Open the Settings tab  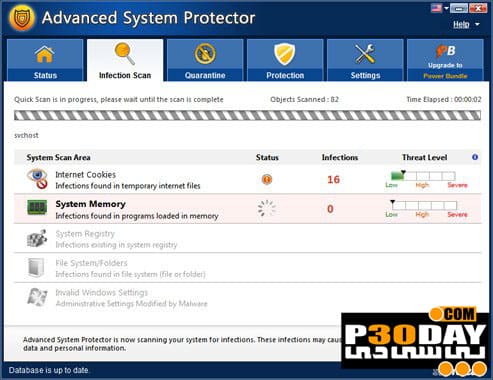click(x=365, y=60)
